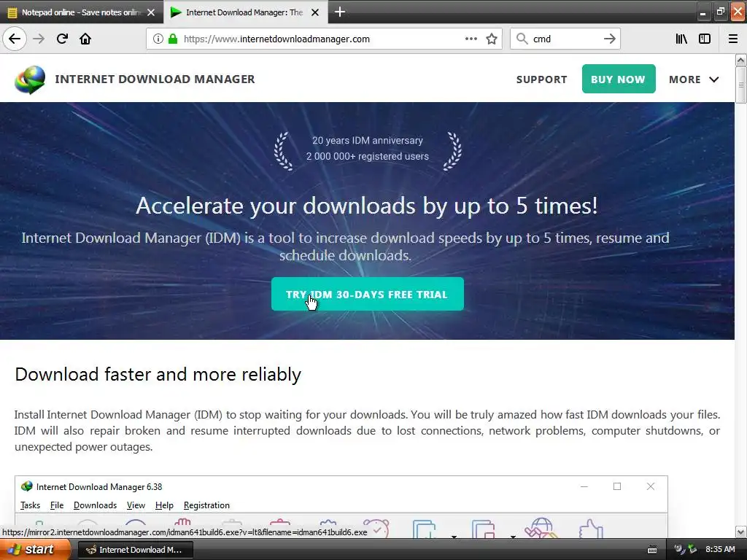Click '2 000 000+ registered users' text

pos(368,156)
